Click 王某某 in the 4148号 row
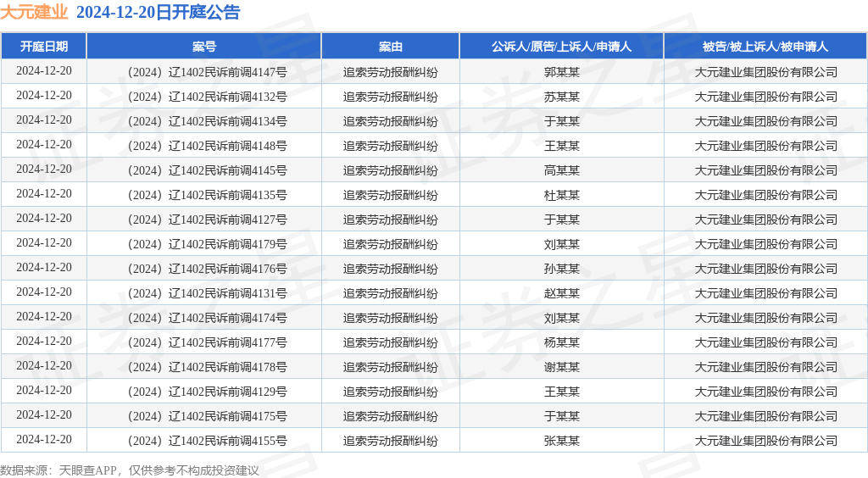868x478 pixels. tap(561, 146)
